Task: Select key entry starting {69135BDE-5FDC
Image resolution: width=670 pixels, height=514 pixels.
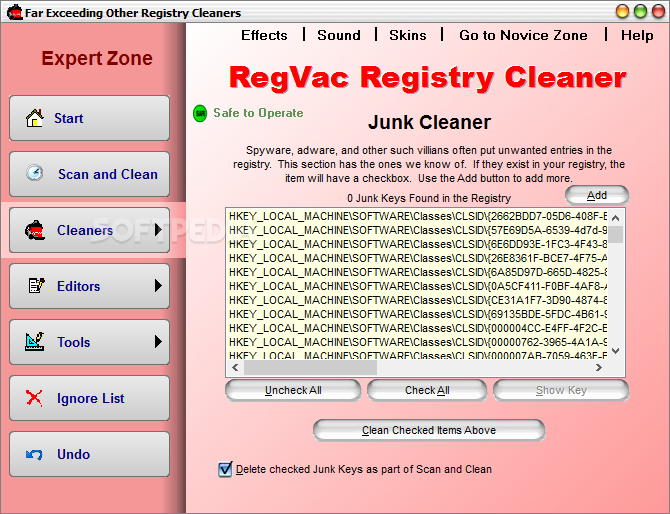Action: tap(418, 314)
